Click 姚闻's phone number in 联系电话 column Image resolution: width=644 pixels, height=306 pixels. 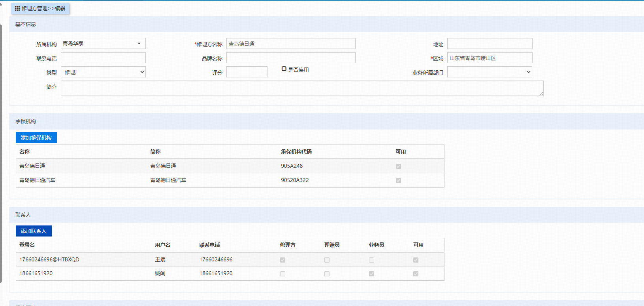point(216,273)
